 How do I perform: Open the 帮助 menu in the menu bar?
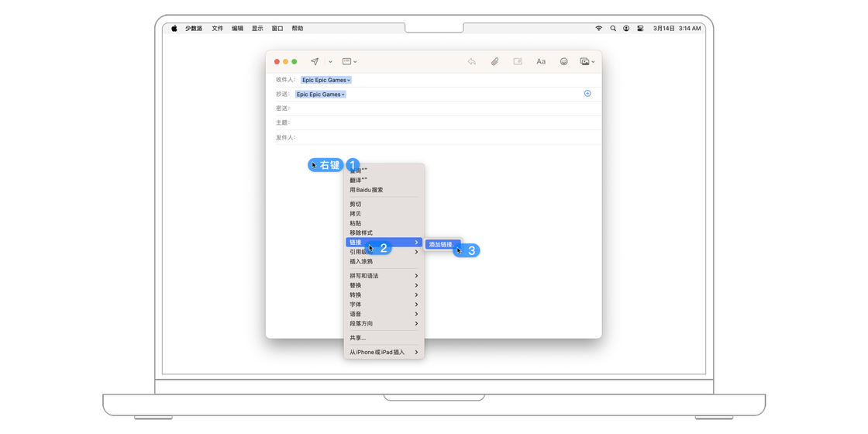coord(298,28)
